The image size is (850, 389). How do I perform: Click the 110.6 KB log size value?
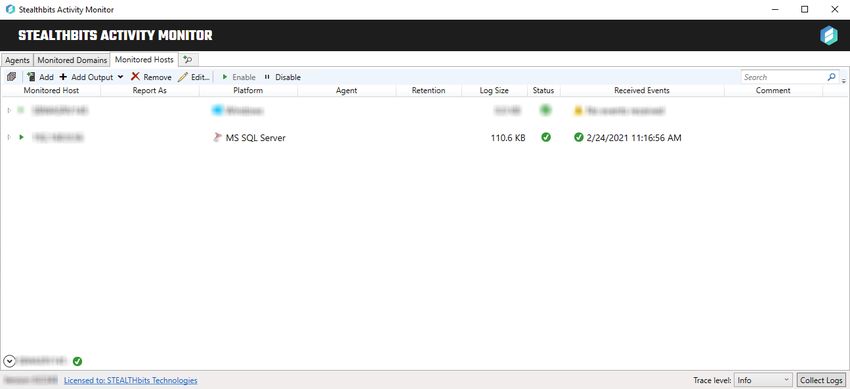coord(508,138)
